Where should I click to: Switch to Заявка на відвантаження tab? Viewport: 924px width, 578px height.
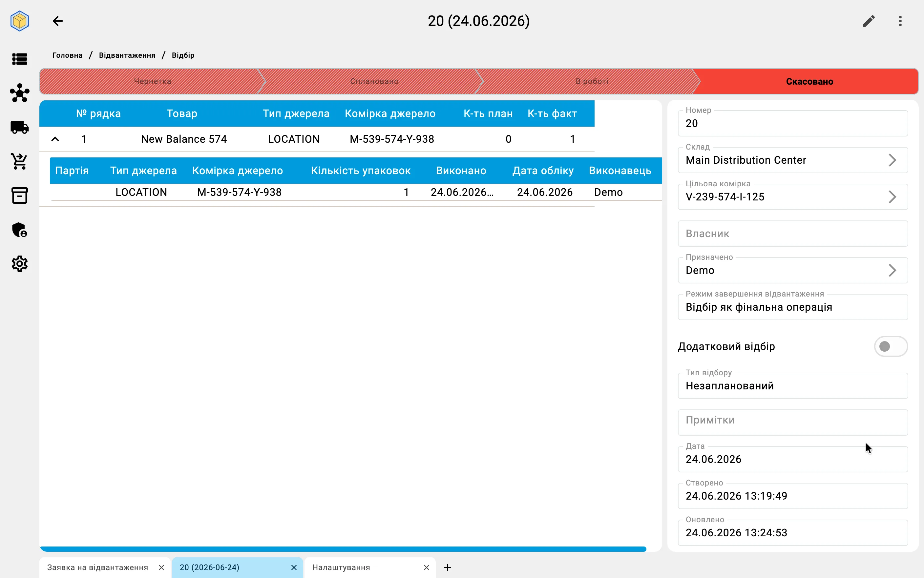(x=97, y=567)
